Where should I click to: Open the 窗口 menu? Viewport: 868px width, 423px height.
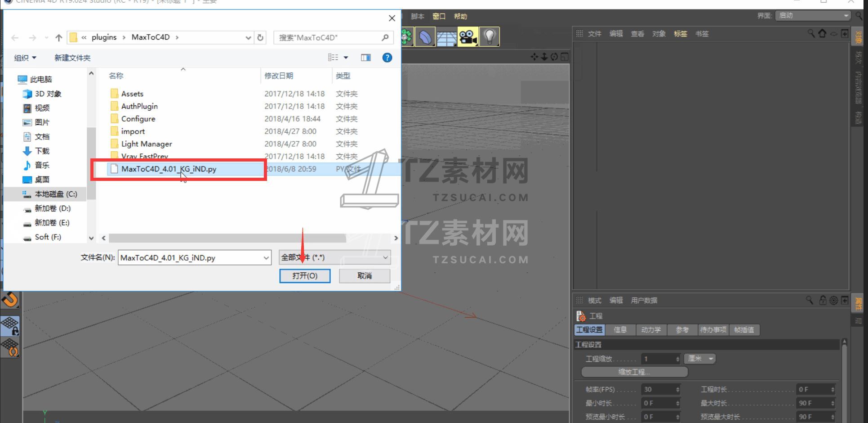439,16
